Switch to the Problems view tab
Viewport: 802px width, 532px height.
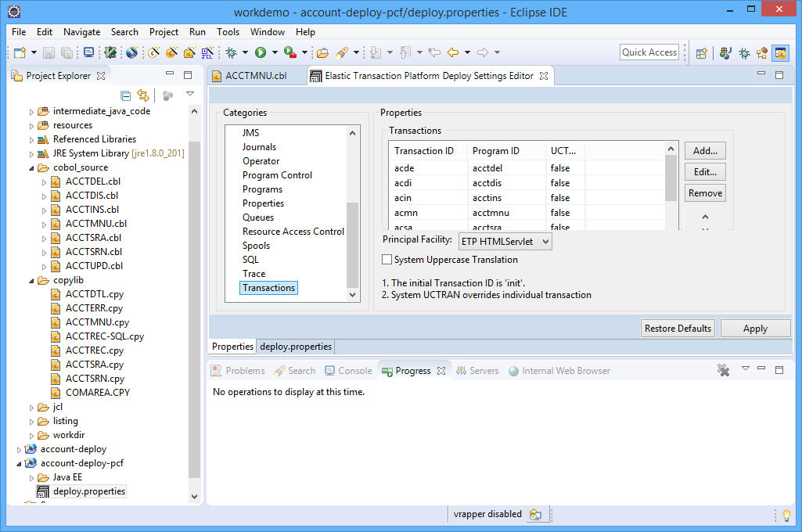click(239, 371)
